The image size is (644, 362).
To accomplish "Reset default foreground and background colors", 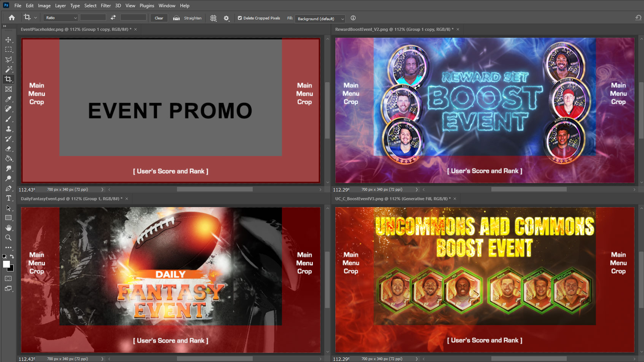I will (4, 257).
